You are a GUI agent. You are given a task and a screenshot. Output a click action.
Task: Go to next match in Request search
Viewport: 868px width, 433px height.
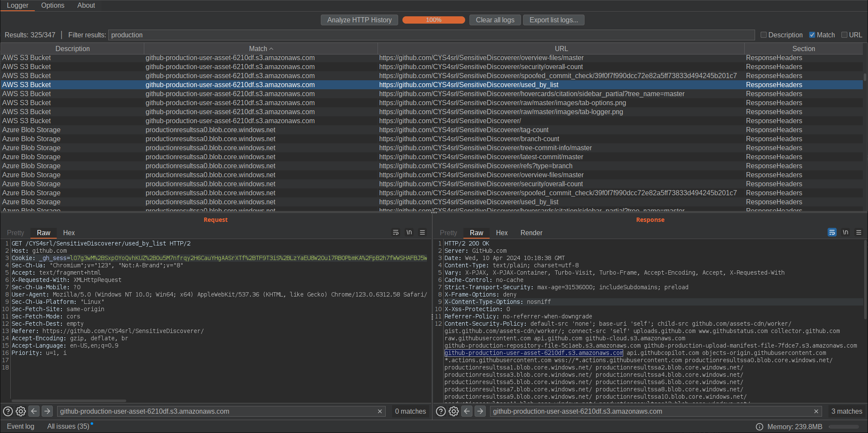click(x=47, y=411)
